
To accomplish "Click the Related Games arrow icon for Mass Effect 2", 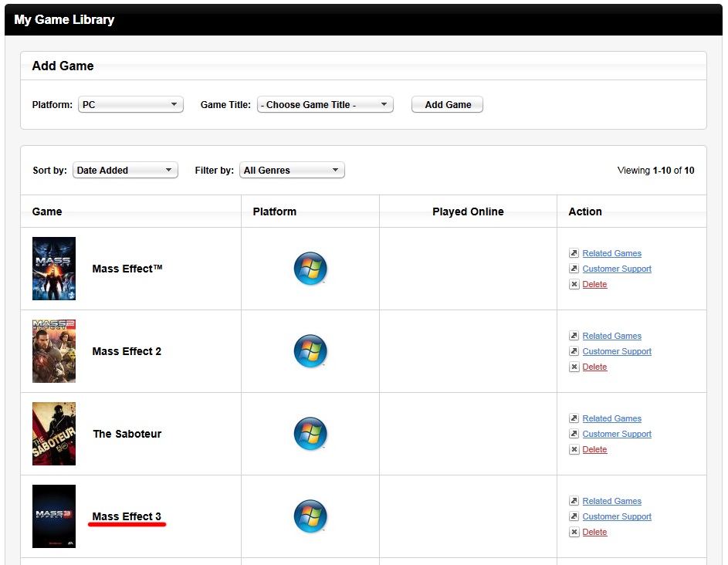I will (574, 336).
